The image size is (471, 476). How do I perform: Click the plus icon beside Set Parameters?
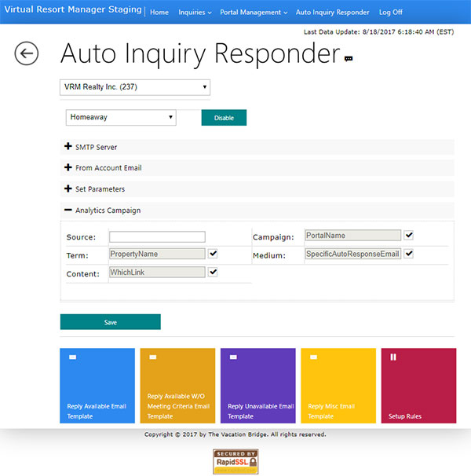click(68, 189)
